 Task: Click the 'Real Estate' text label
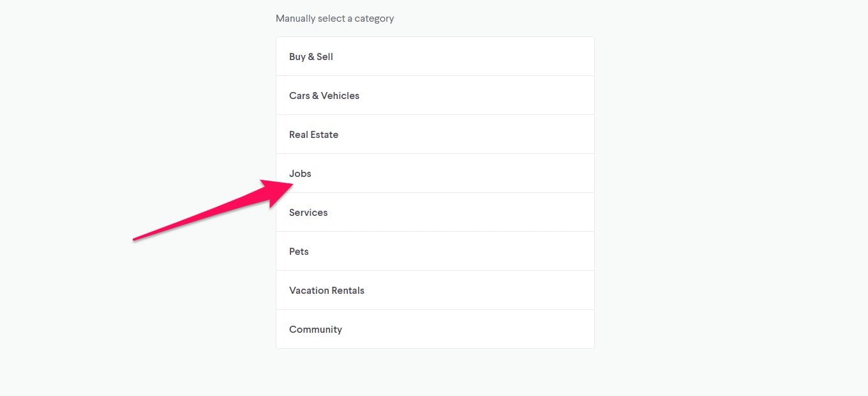pyautogui.click(x=313, y=134)
